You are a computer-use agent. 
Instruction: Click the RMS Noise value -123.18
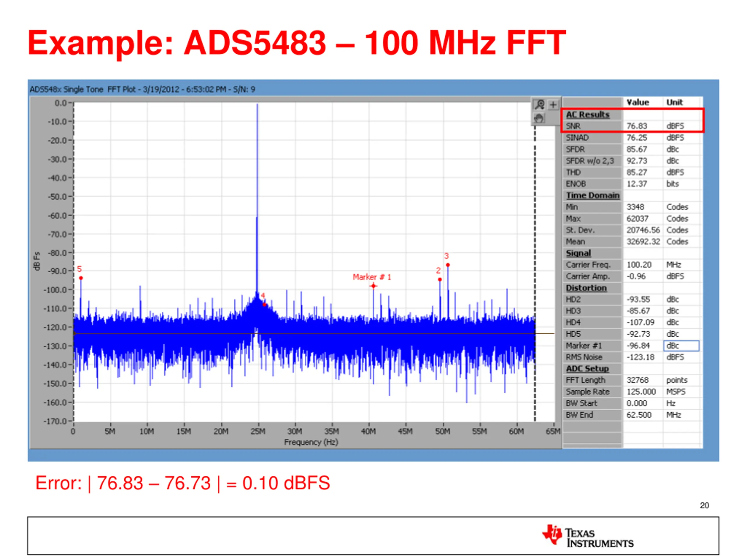[640, 357]
